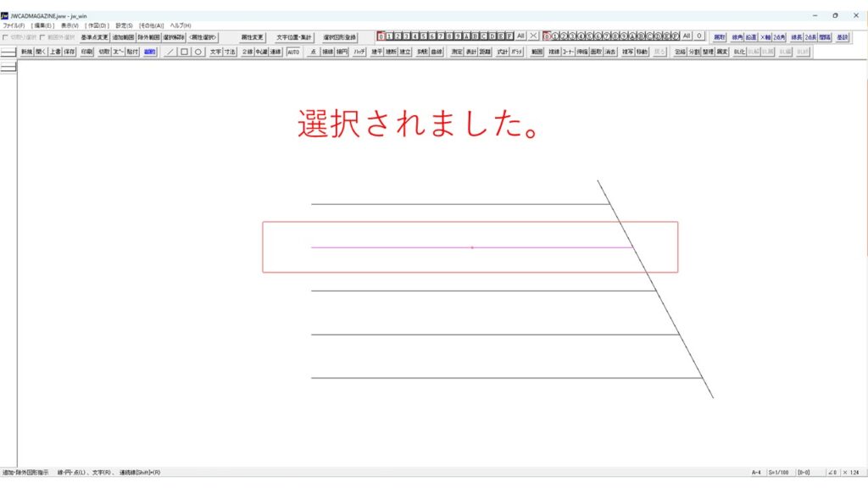Open the 設定(S) menu

click(124, 25)
